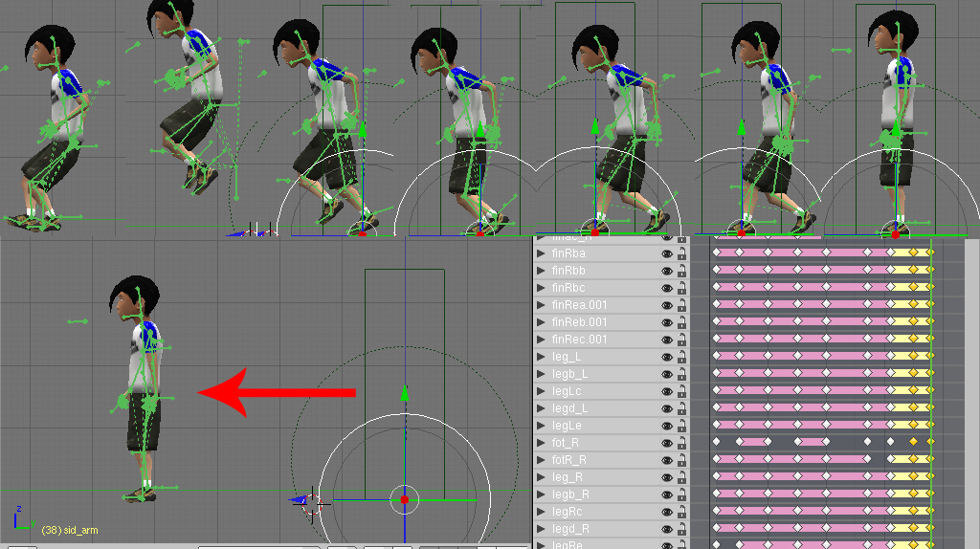Lock the finReb.001 channel
The height and width of the screenshot is (549, 980).
click(681, 322)
